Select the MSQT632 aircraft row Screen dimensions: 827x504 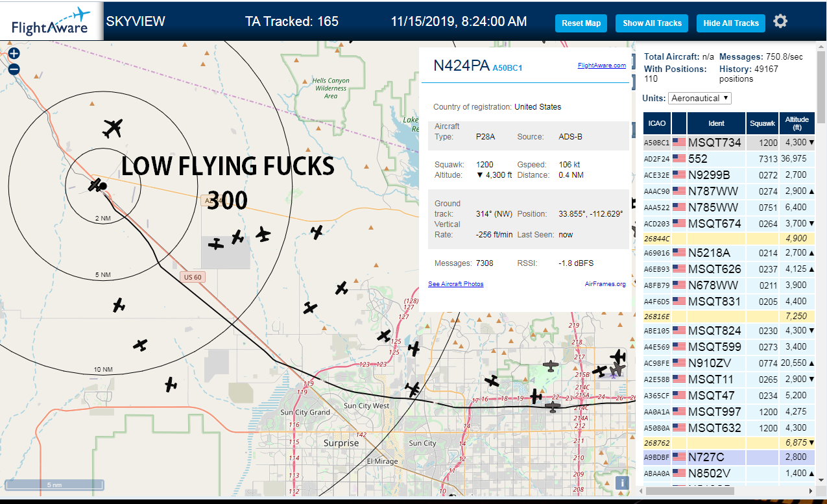729,427
